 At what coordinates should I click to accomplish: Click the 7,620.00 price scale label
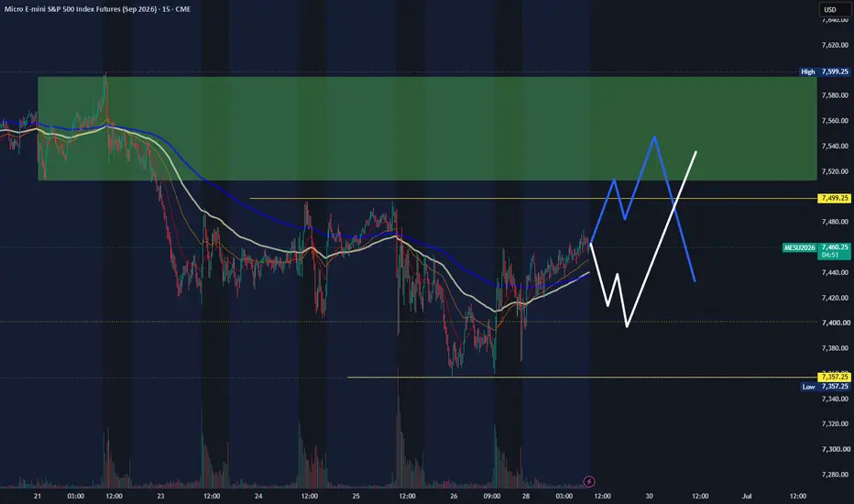(835, 45)
